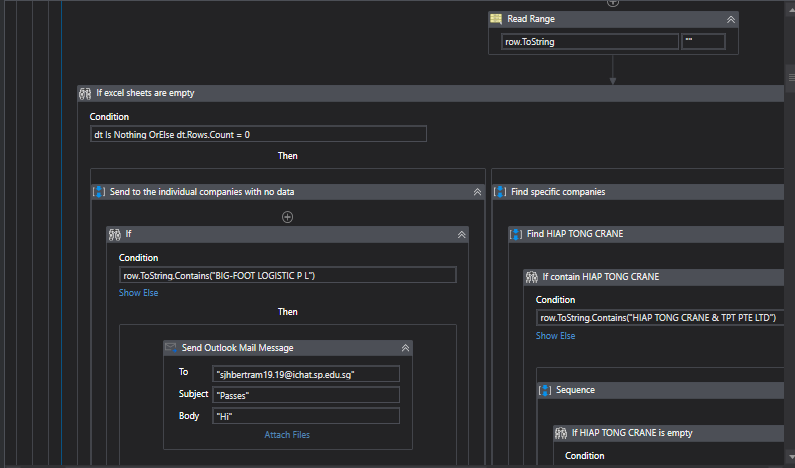
Task: Click the row.ToString field in Read Range
Action: (x=589, y=42)
